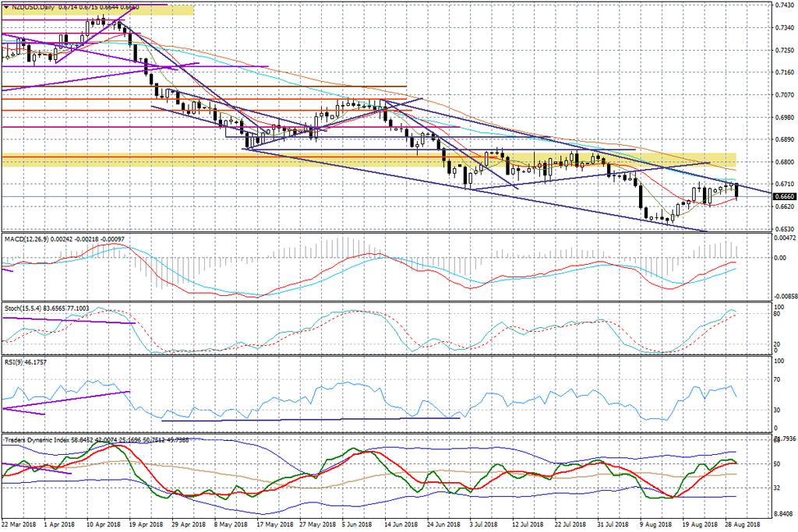
Task: Click the 0.7340 price axis value
Action: coord(784,27)
